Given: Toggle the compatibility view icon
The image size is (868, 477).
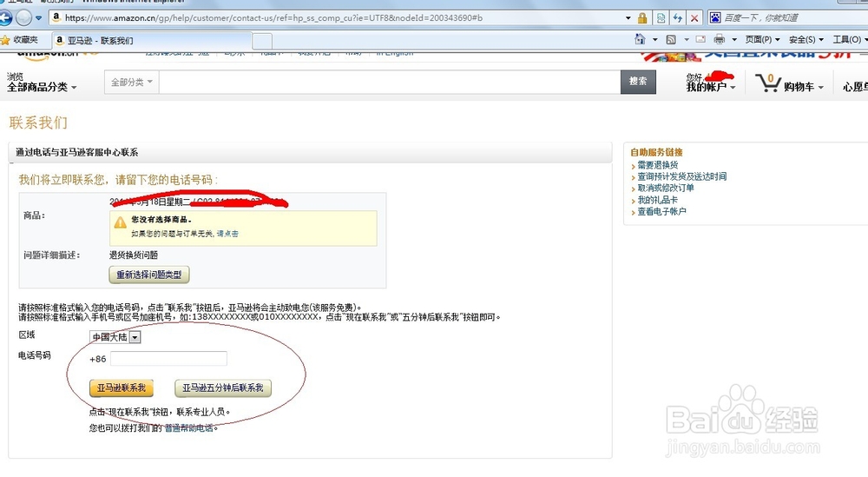Looking at the screenshot, I should coord(661,17).
